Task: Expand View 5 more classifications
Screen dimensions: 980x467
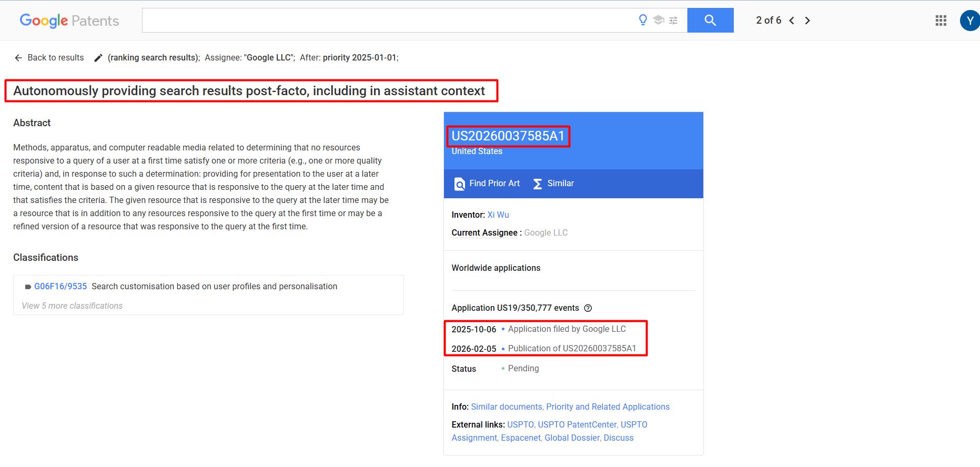Action: pyautogui.click(x=72, y=306)
